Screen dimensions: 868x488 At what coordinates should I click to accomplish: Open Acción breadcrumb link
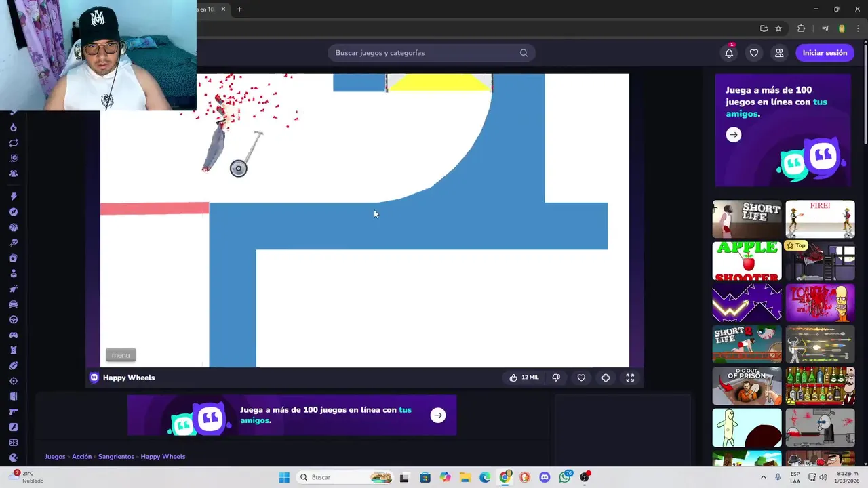[x=81, y=457]
